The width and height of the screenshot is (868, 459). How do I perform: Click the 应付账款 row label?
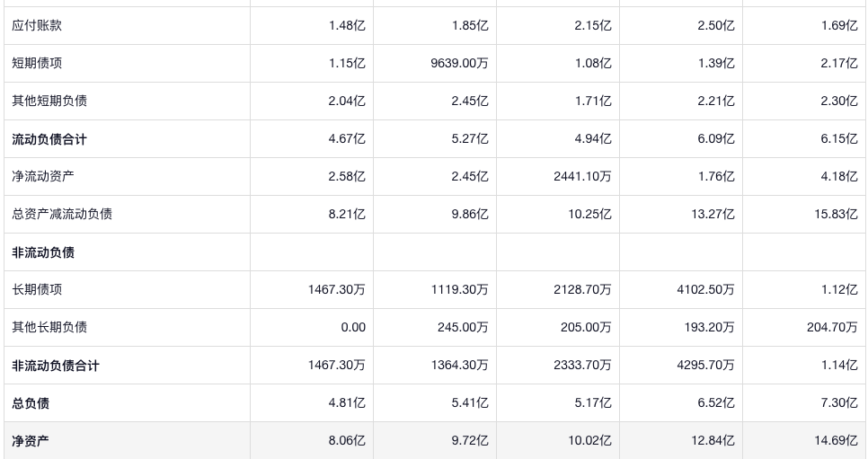tap(37, 25)
